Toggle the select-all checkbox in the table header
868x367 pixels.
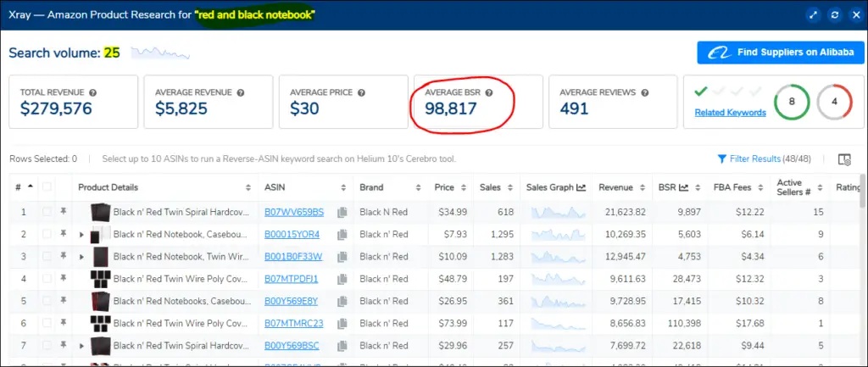tap(47, 187)
